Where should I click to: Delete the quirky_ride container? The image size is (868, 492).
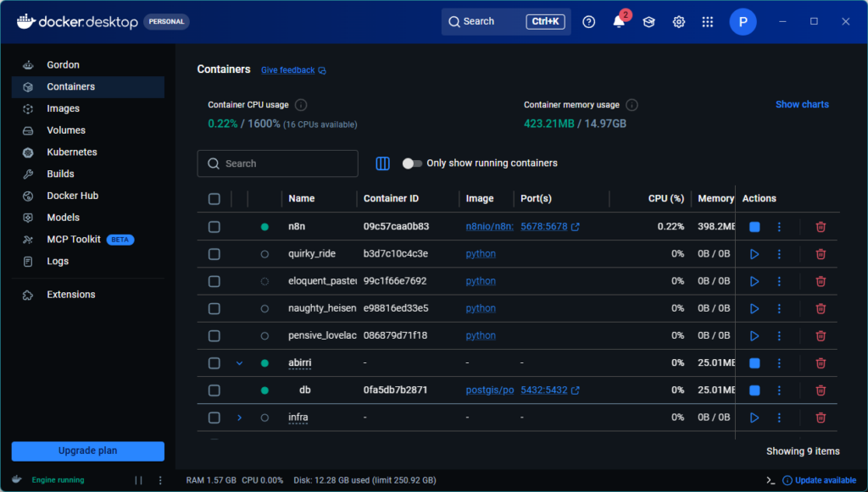pos(821,254)
